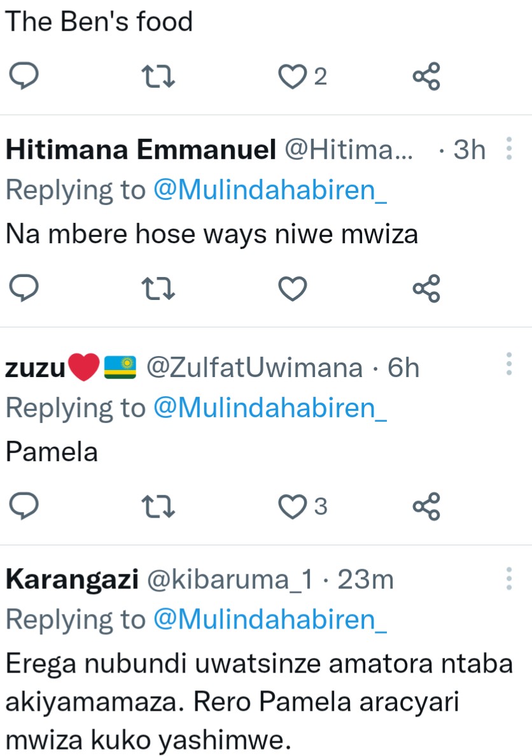Viewport: 532px width, 756px height.
Task: Reply to Hitimana Emmanuel's tweet
Action: pyautogui.click(x=24, y=290)
